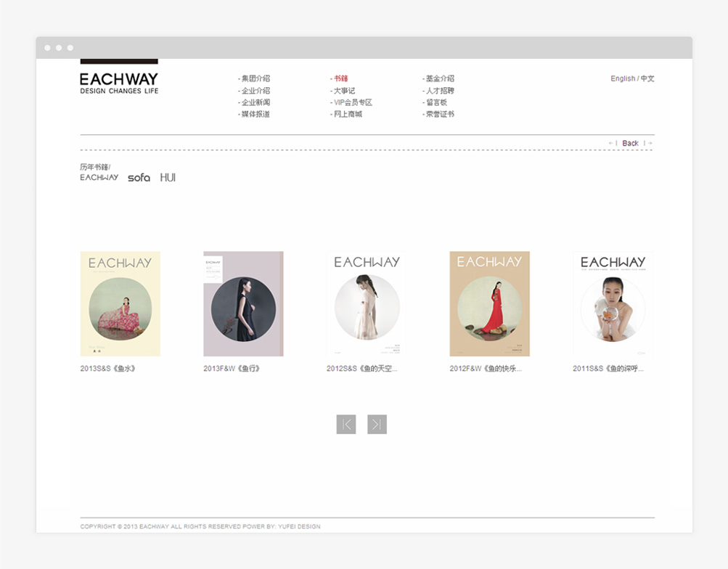Viewport: 728px width, 569px height.
Task: Click the 2011S&S book title caption
Action: [x=608, y=369]
